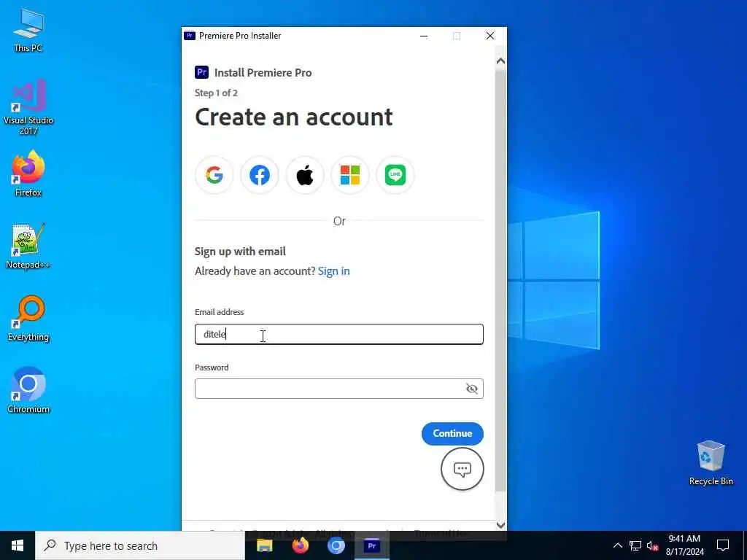Sign up with Google icon
Viewport: 747px width, 560px height.
(214, 175)
